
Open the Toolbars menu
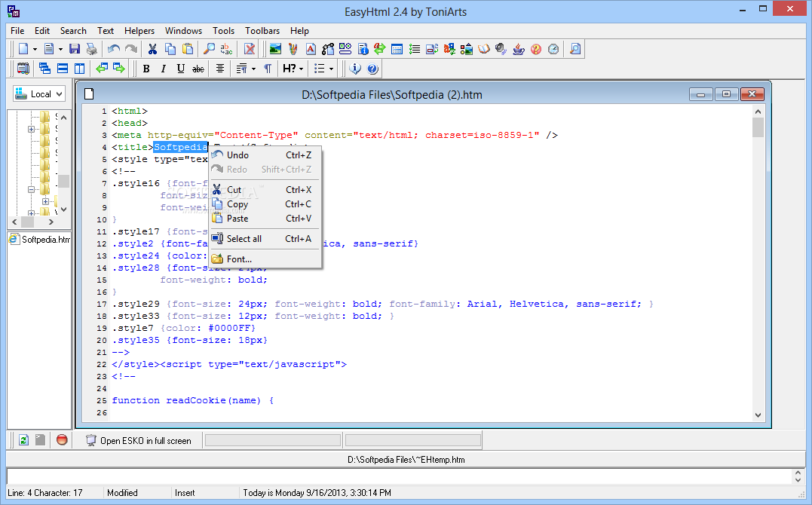(x=262, y=31)
